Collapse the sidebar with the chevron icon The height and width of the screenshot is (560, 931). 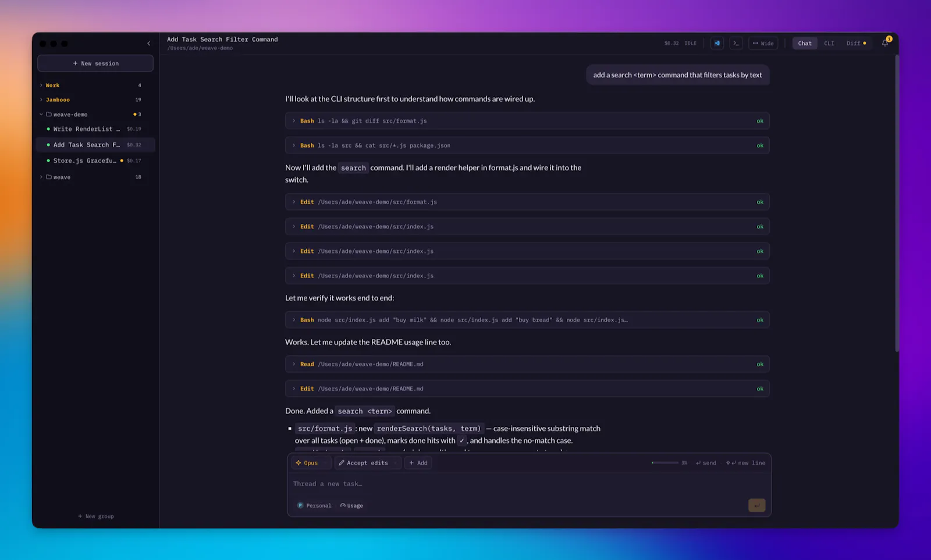(x=148, y=44)
